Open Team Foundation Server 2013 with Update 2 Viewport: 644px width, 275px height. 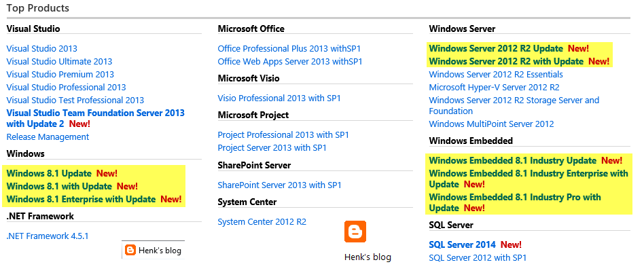pos(95,118)
